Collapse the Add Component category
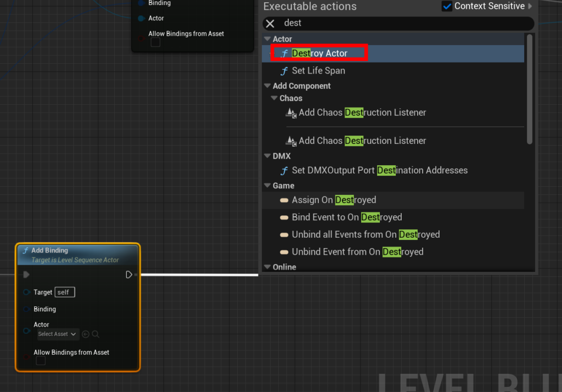This screenshot has height=392, width=562. (267, 86)
